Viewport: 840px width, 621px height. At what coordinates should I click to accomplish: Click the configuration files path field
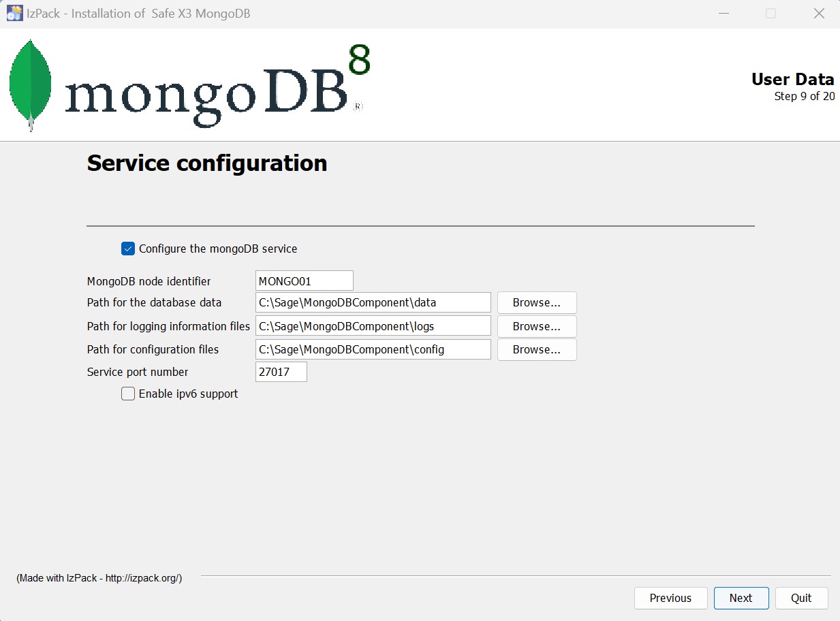(x=373, y=349)
